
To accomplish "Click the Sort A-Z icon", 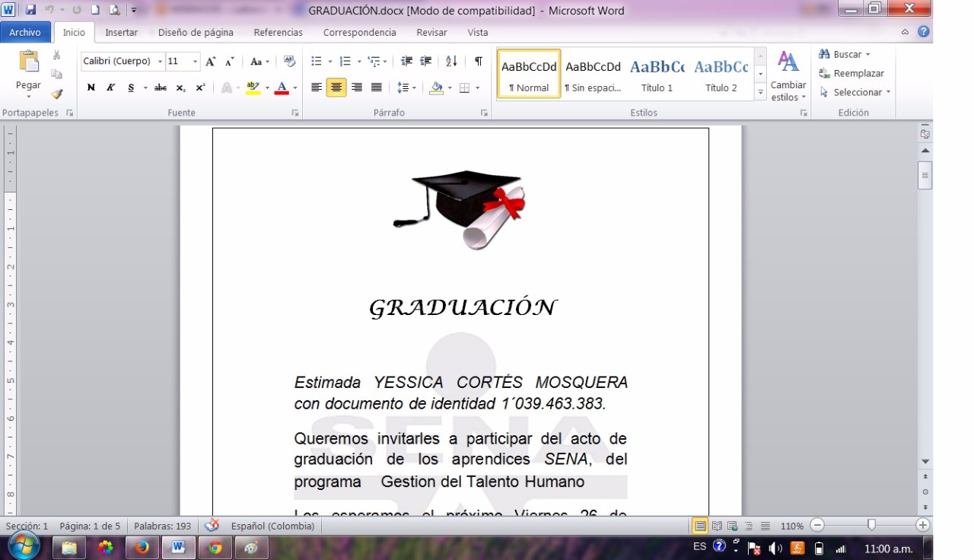I will click(x=451, y=62).
